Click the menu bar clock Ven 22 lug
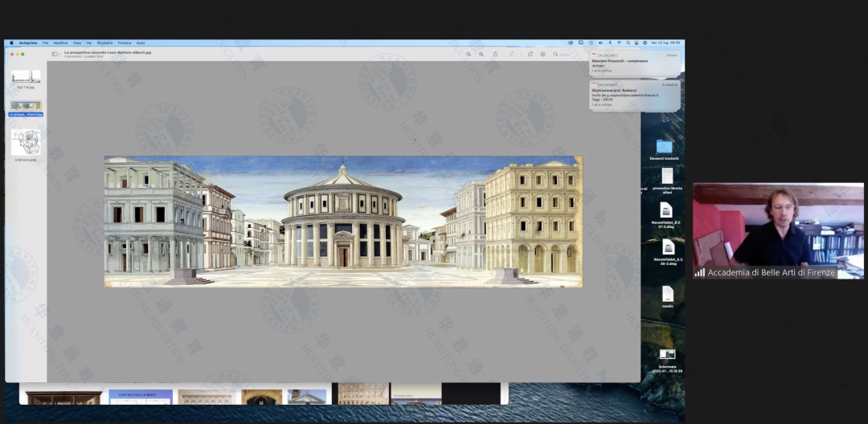 (x=666, y=43)
